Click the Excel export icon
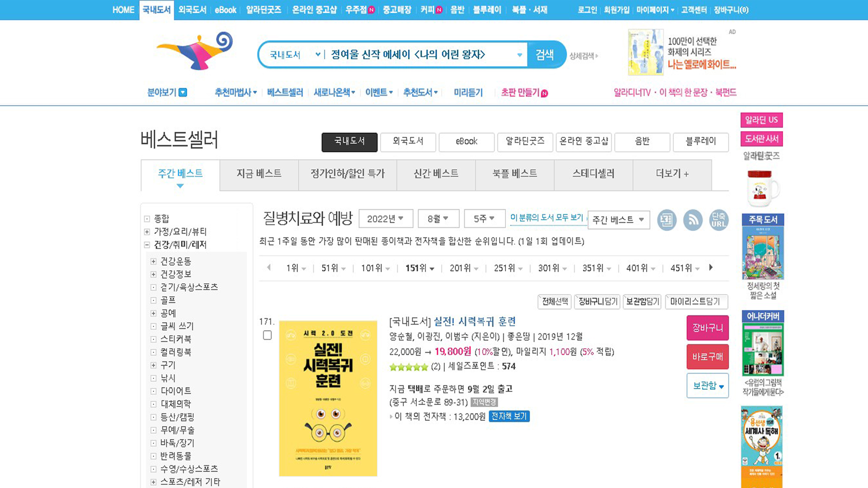The width and height of the screenshot is (868, 488). (x=666, y=220)
